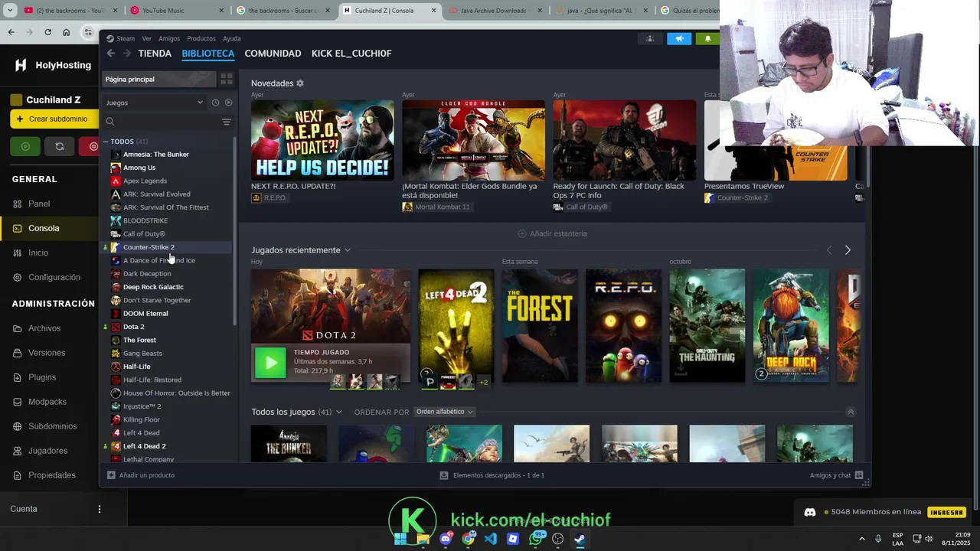Open KICK EL_CUCHI0F profile tab

coord(351,54)
